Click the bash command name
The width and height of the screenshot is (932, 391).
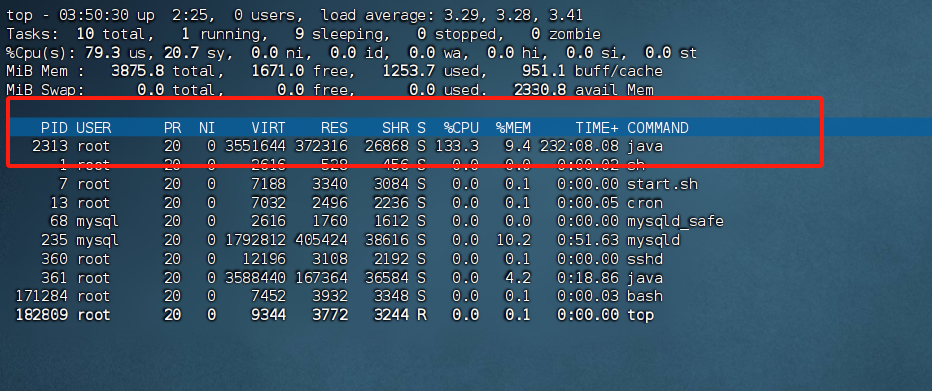point(645,296)
